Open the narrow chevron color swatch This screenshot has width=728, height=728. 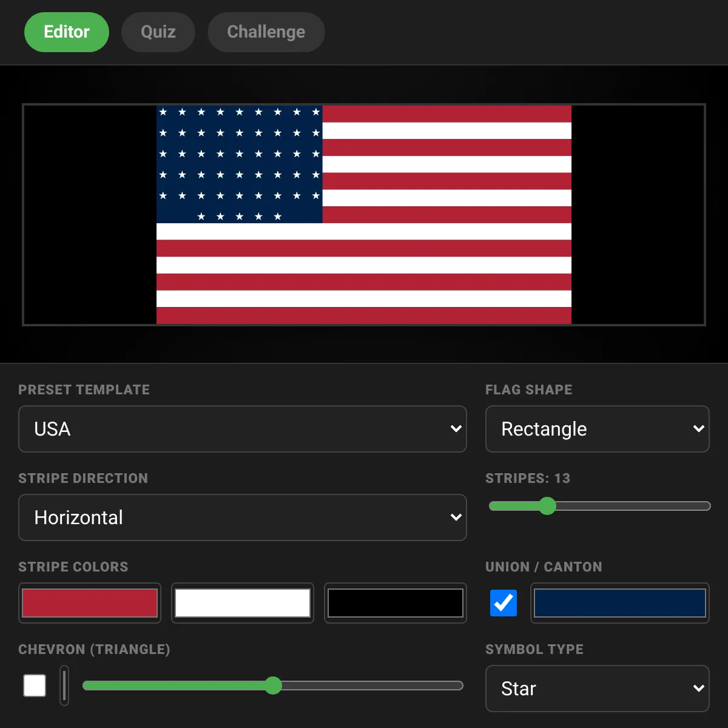pos(64,686)
